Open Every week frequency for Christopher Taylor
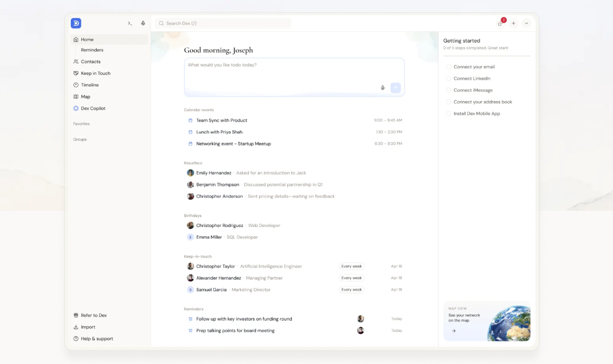This screenshot has width=613, height=364. point(352,266)
